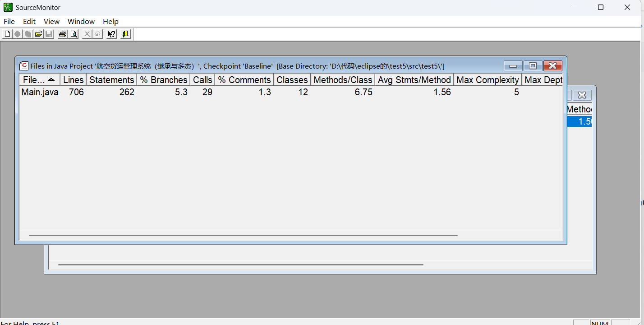Click the grayed-out Save floppy disk icon
This screenshot has width=644, height=325.
pyautogui.click(x=49, y=34)
